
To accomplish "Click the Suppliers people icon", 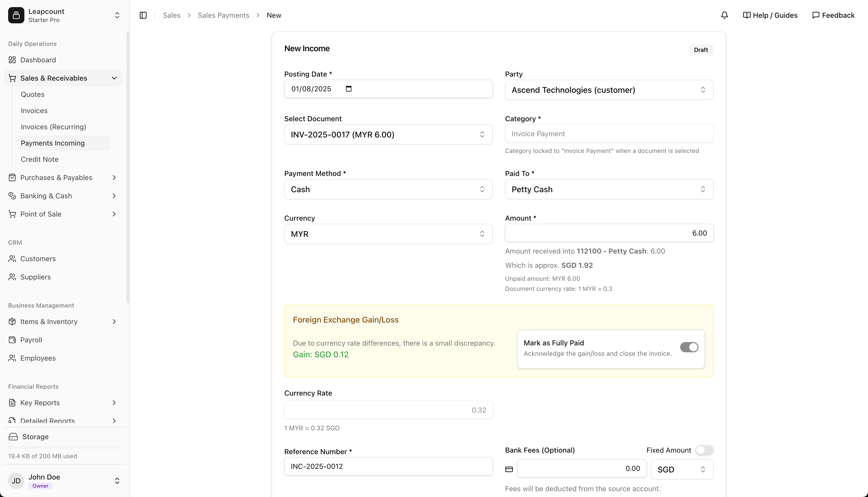I will click(x=12, y=277).
